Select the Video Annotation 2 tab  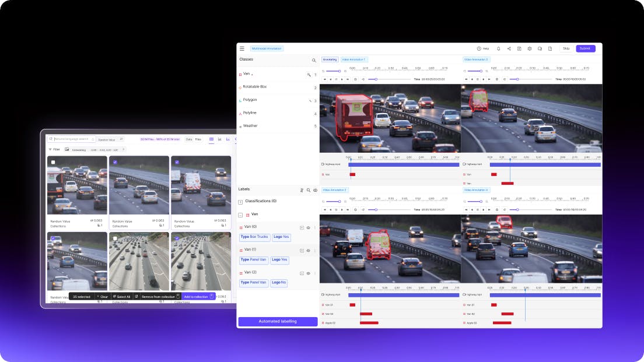[x=335, y=190]
